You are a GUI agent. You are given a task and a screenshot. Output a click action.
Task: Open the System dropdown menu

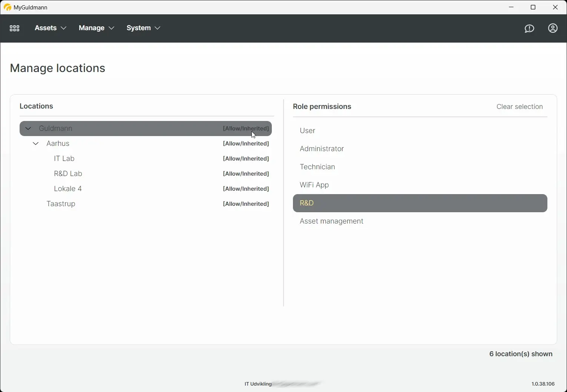[143, 28]
